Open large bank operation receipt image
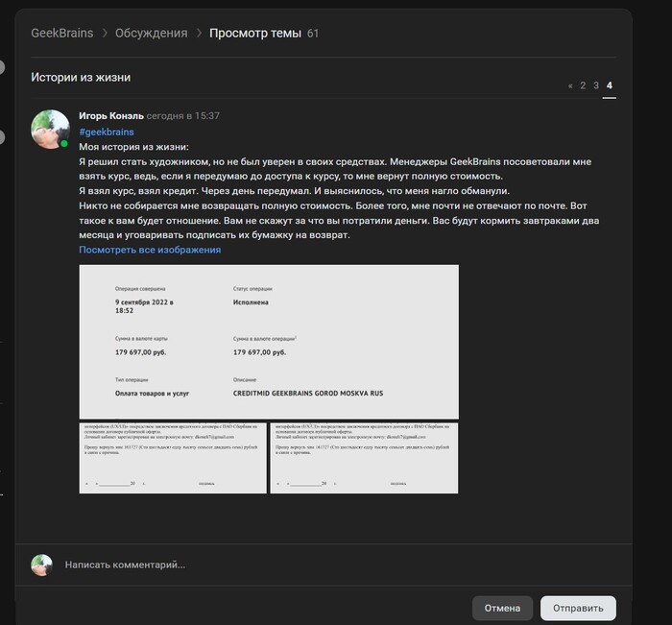672x625 pixels. click(269, 342)
